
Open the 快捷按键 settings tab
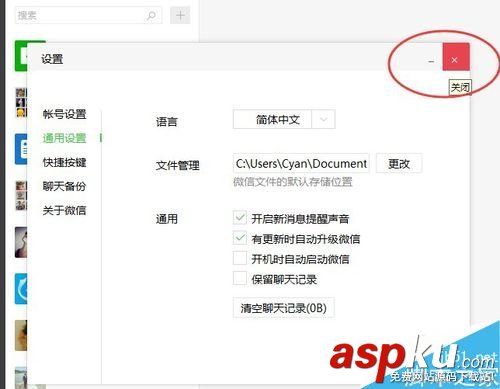point(64,162)
